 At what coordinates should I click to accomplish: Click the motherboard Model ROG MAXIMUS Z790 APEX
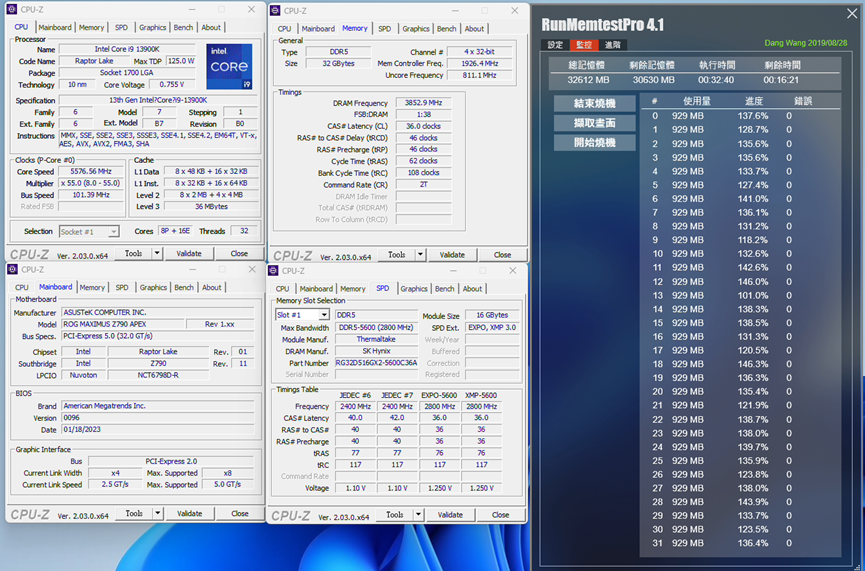click(x=122, y=324)
